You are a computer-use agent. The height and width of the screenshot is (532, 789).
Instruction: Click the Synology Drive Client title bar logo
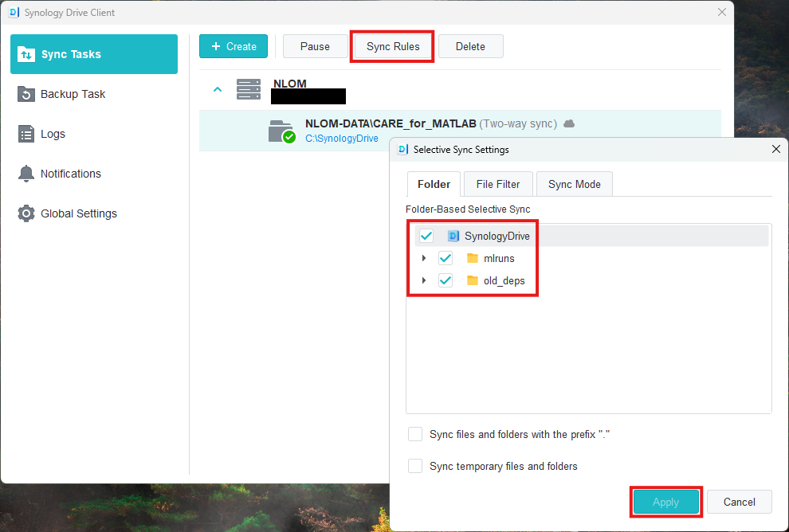[14, 12]
